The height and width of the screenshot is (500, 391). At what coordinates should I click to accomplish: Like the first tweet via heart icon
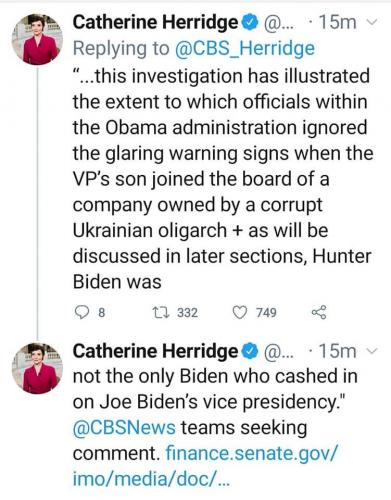(240, 313)
